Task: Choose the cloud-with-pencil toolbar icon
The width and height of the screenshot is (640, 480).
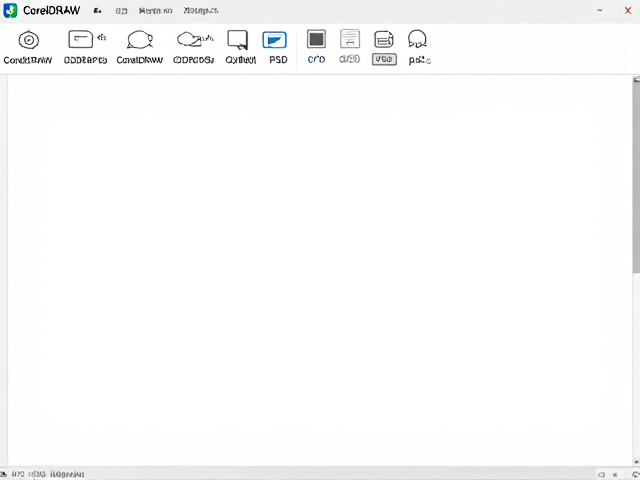Action: pos(195,39)
